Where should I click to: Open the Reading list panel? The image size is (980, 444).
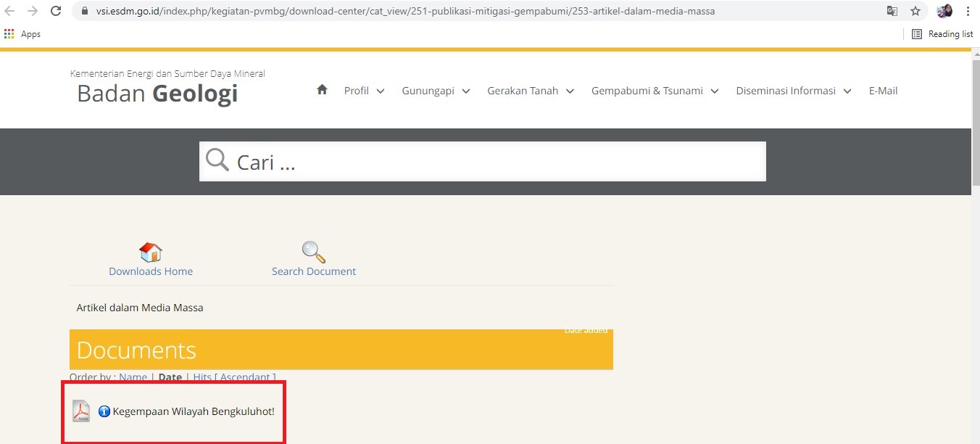point(942,34)
